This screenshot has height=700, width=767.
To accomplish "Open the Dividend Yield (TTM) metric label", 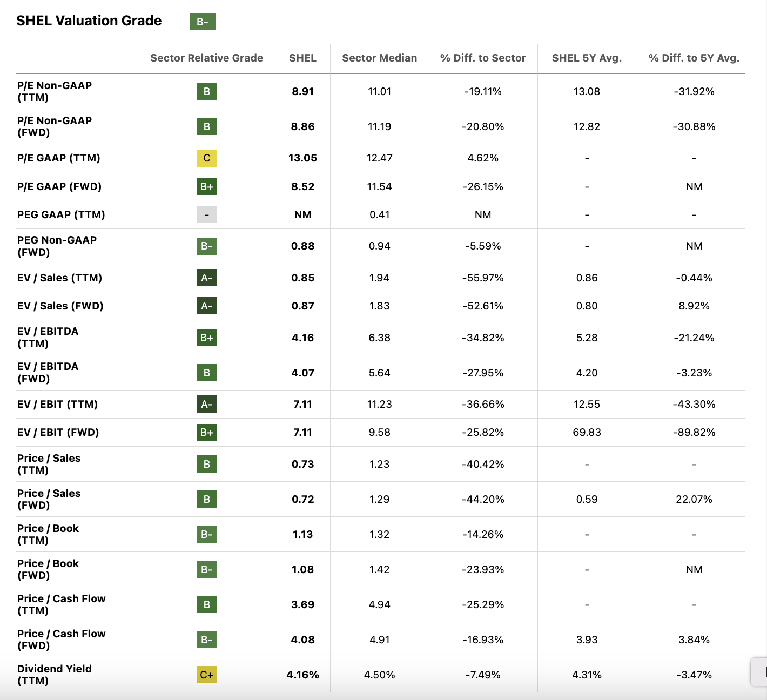I will coord(55,675).
